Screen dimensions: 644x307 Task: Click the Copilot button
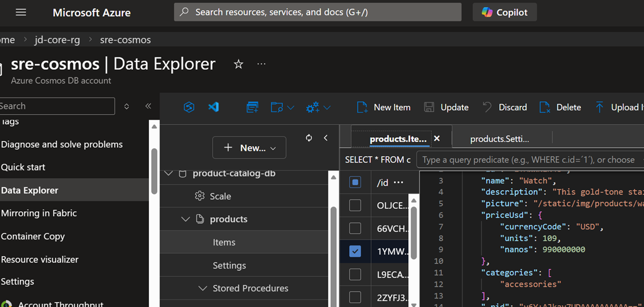(505, 12)
